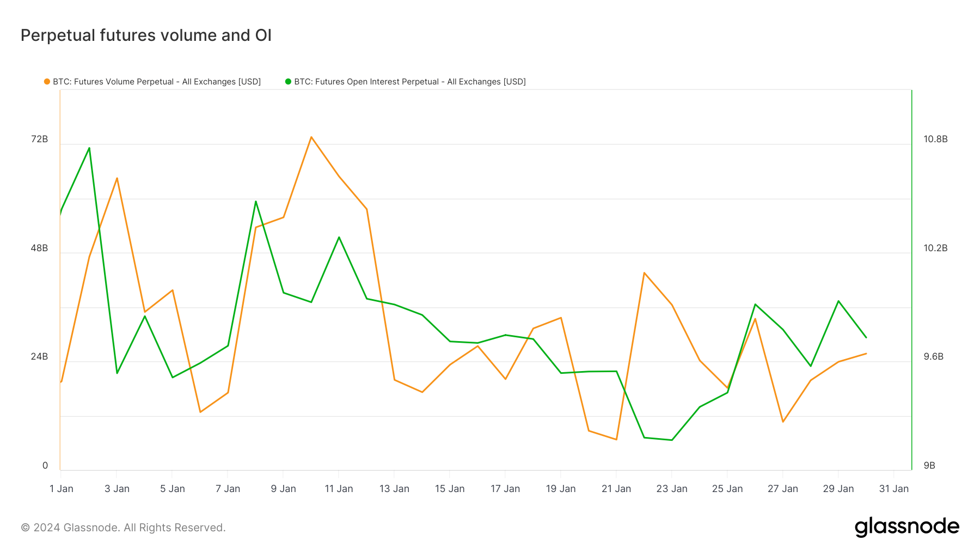Click the '17 Jan' x-axis label
This screenshot has height=552, width=980.
[505, 489]
